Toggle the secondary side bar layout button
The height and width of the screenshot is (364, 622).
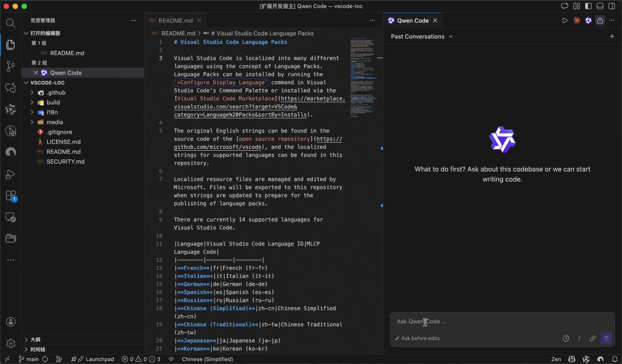[612, 6]
